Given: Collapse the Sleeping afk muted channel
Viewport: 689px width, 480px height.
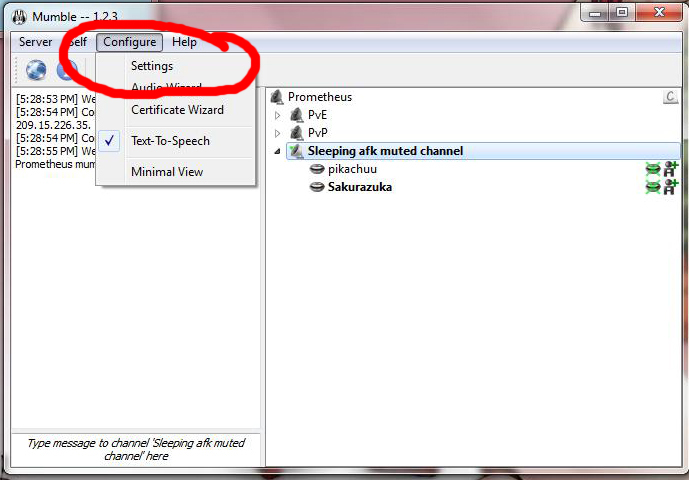Looking at the screenshot, I should (278, 151).
